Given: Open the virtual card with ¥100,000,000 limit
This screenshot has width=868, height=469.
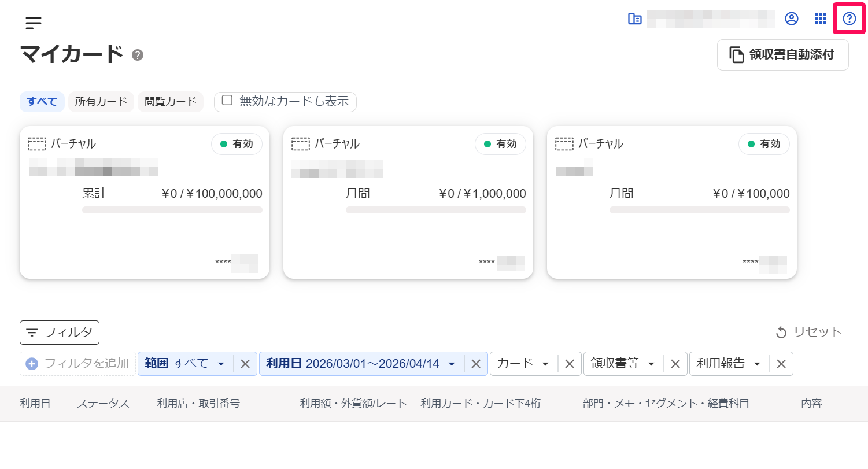Looking at the screenshot, I should pos(145,202).
